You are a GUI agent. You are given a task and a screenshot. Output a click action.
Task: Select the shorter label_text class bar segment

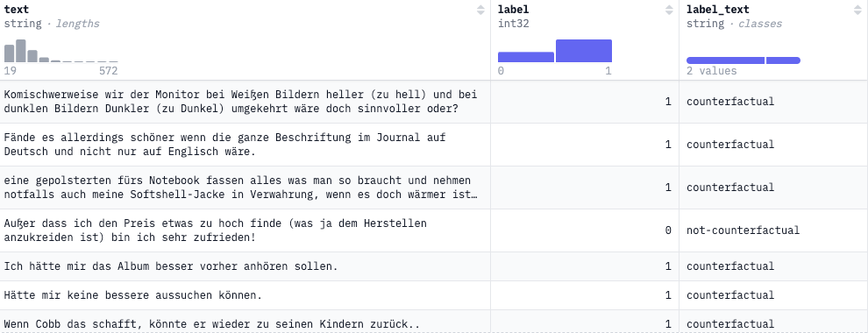783,60
